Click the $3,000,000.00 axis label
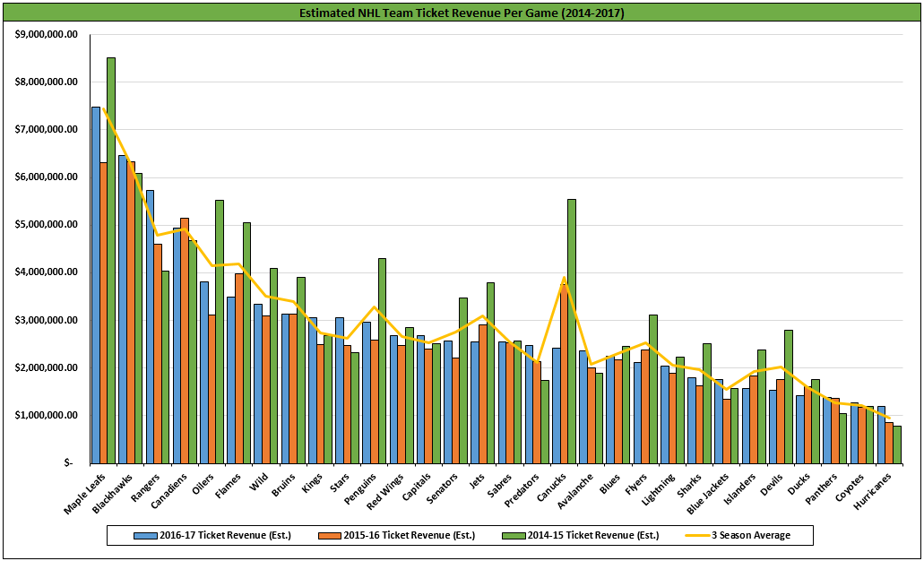The image size is (924, 561). (x=45, y=320)
